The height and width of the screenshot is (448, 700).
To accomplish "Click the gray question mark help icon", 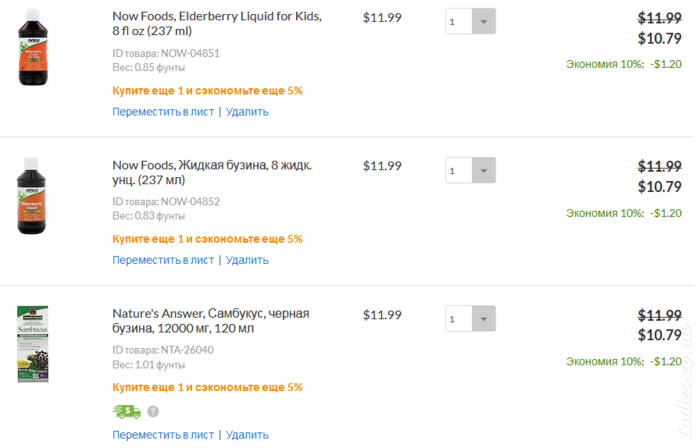I will click(153, 411).
